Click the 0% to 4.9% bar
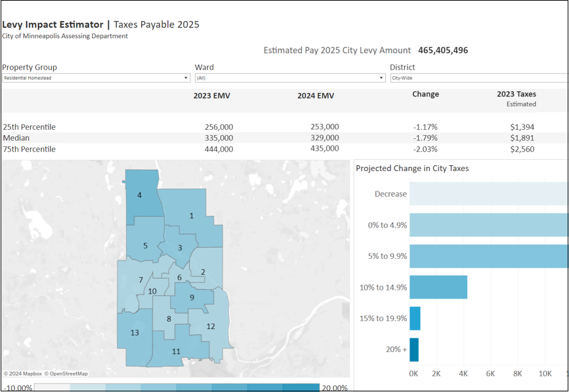569x392 pixels. pyautogui.click(x=489, y=225)
